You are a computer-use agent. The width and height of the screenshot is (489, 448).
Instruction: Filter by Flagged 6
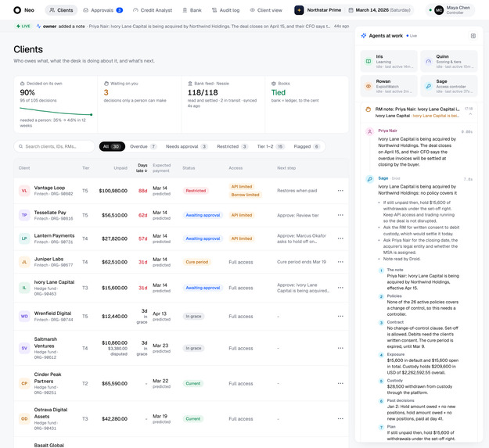pos(307,146)
